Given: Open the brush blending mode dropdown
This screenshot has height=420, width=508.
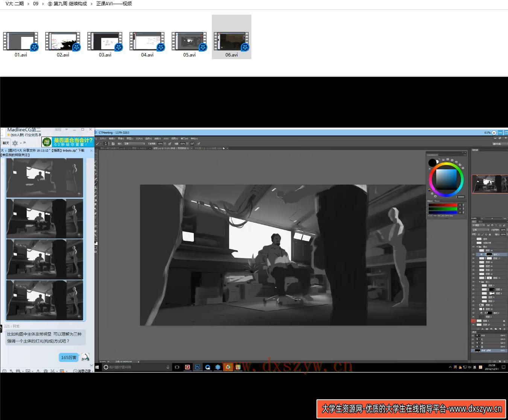Looking at the screenshot, I should (134, 143).
